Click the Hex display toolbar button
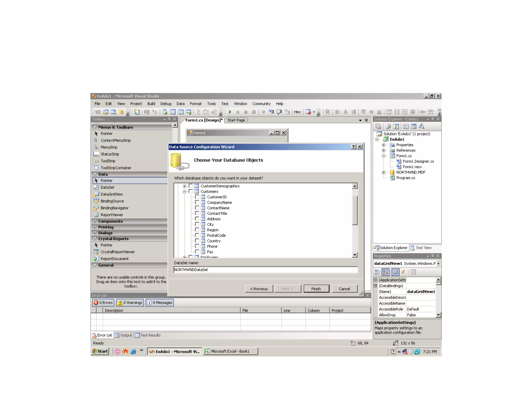 click(x=297, y=112)
